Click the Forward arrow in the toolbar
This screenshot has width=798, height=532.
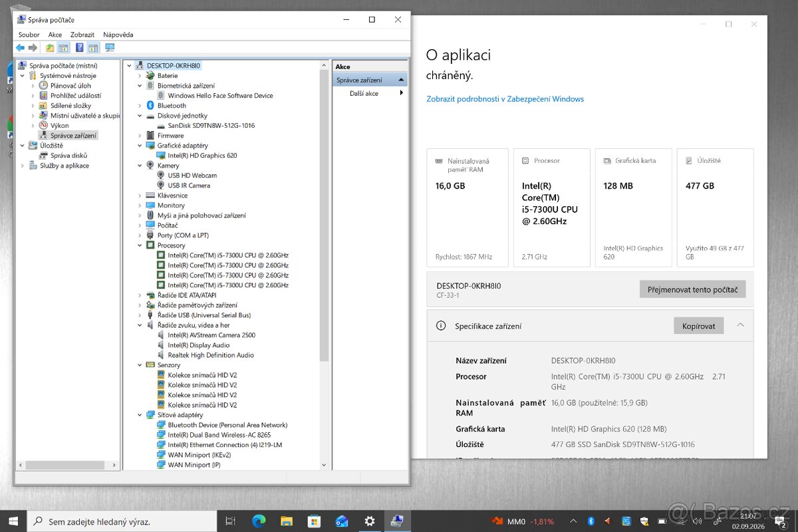pos(32,48)
